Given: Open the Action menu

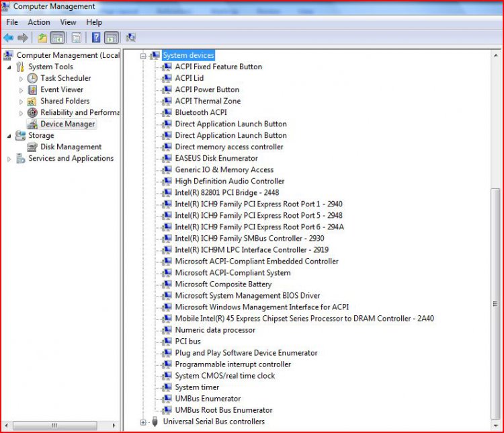Looking at the screenshot, I should (x=39, y=22).
